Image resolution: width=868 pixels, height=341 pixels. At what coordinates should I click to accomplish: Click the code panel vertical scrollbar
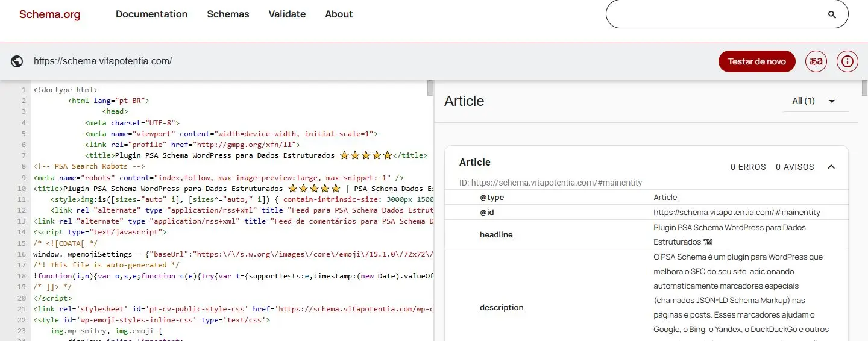pyautogui.click(x=430, y=89)
